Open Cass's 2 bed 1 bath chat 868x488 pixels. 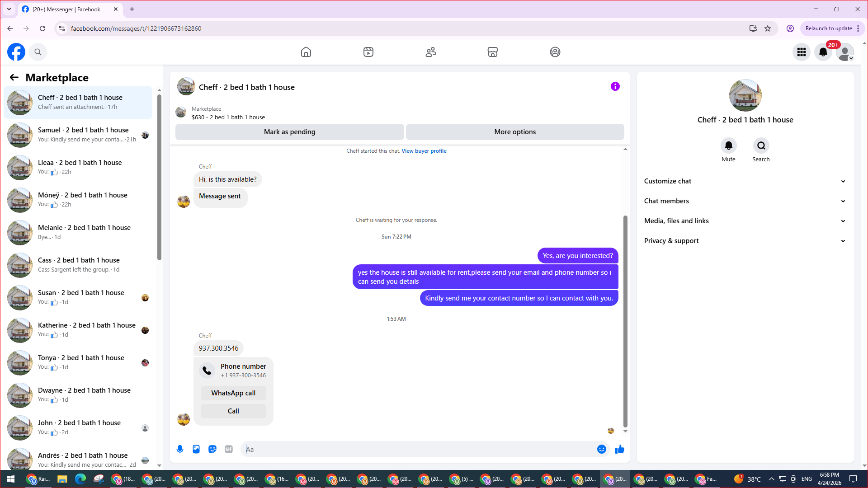(78, 265)
